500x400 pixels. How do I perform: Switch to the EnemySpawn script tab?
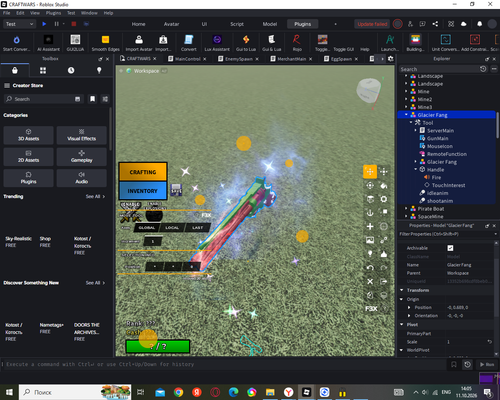[x=239, y=59]
